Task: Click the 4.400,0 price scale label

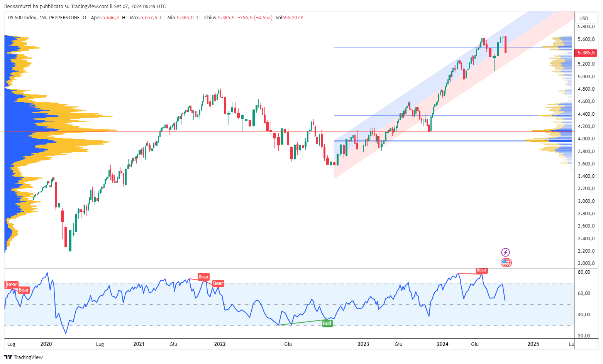Action: pos(586,114)
